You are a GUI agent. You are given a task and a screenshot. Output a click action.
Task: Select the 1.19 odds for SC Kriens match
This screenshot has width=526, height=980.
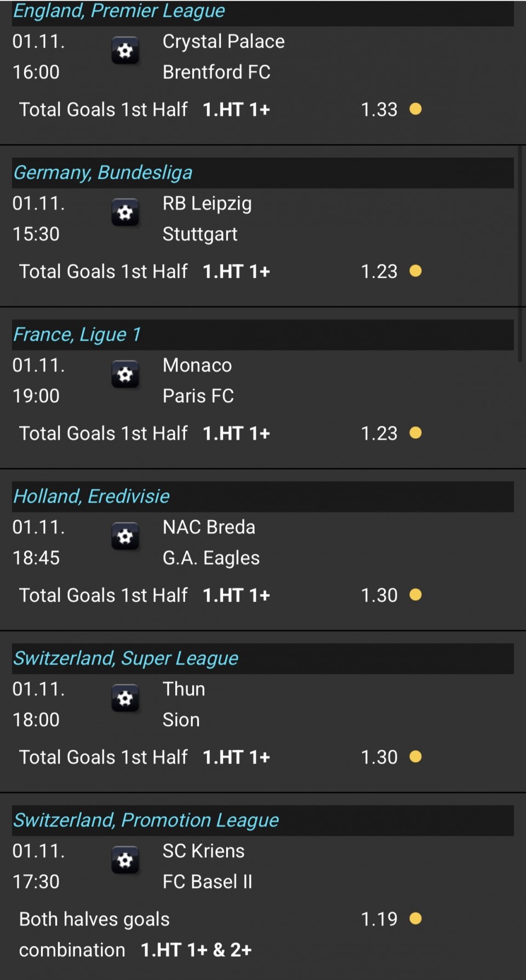[379, 919]
